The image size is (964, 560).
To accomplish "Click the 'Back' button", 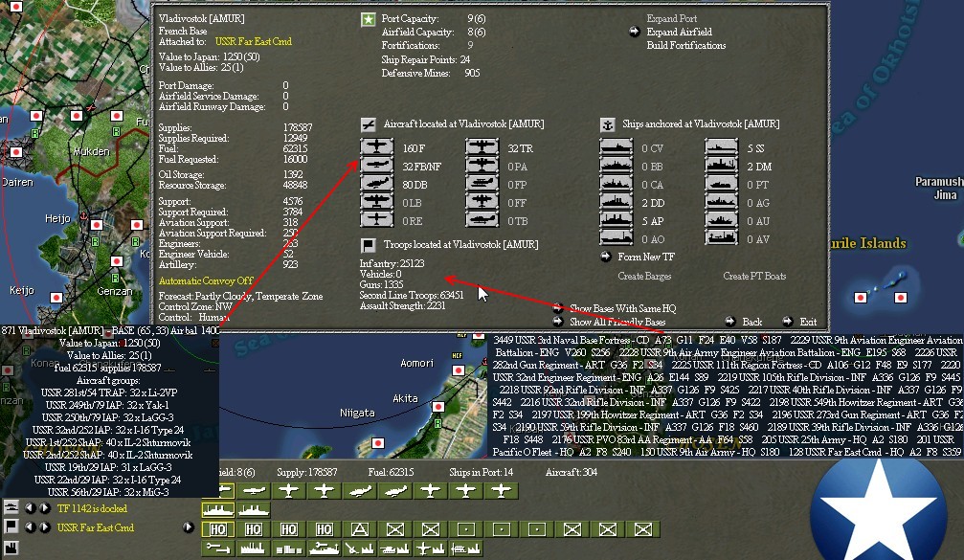I will 751,322.
